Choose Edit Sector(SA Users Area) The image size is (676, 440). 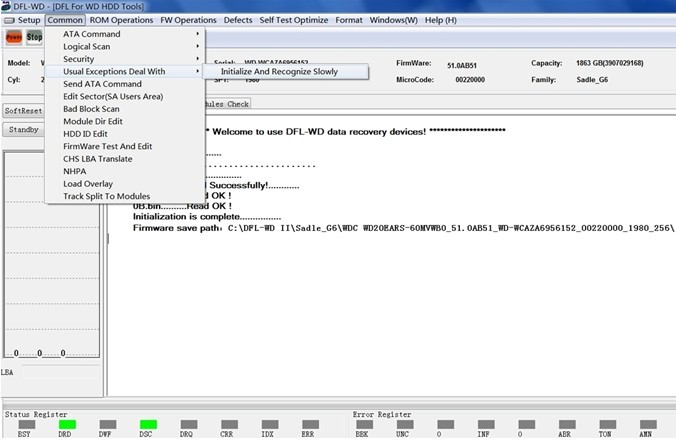point(125,97)
